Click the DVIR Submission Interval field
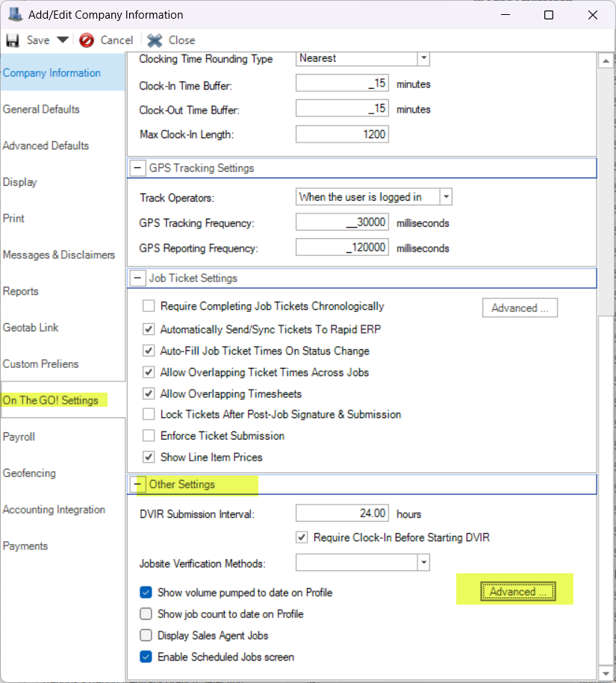 [342, 513]
